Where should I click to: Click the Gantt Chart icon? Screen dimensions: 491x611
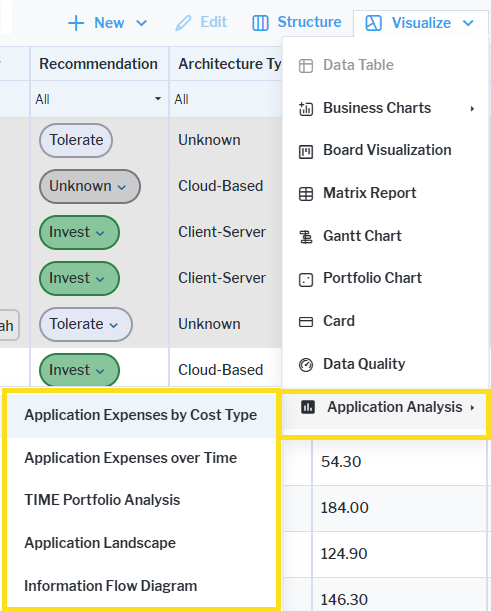306,237
